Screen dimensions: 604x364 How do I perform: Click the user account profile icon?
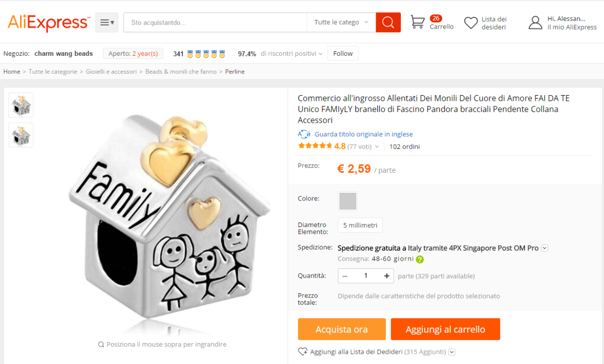(535, 23)
